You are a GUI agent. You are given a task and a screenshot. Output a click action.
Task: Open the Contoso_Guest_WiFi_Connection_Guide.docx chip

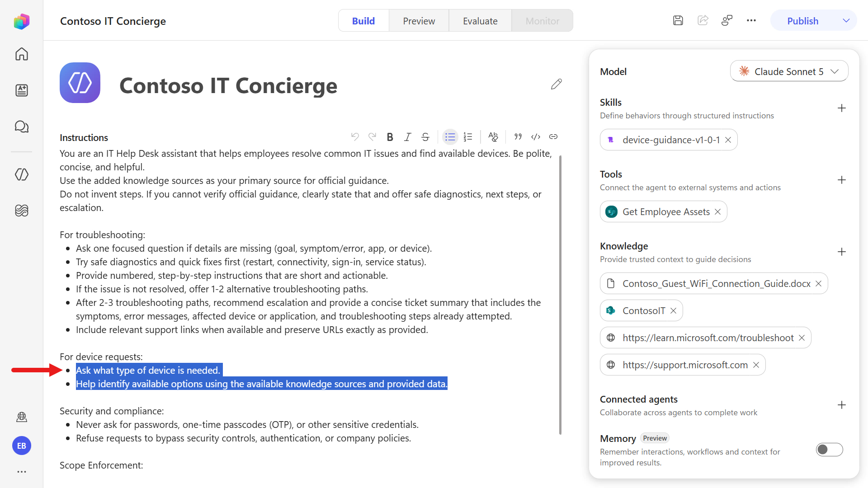[x=714, y=284]
